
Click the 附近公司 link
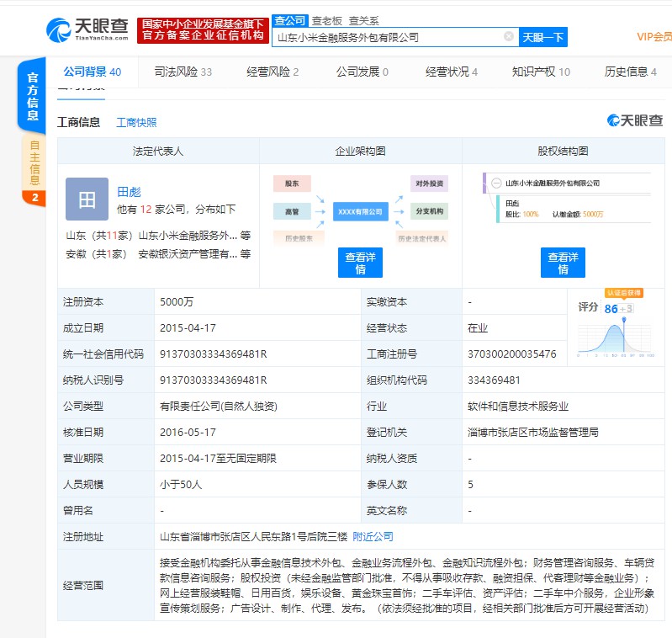(373, 536)
